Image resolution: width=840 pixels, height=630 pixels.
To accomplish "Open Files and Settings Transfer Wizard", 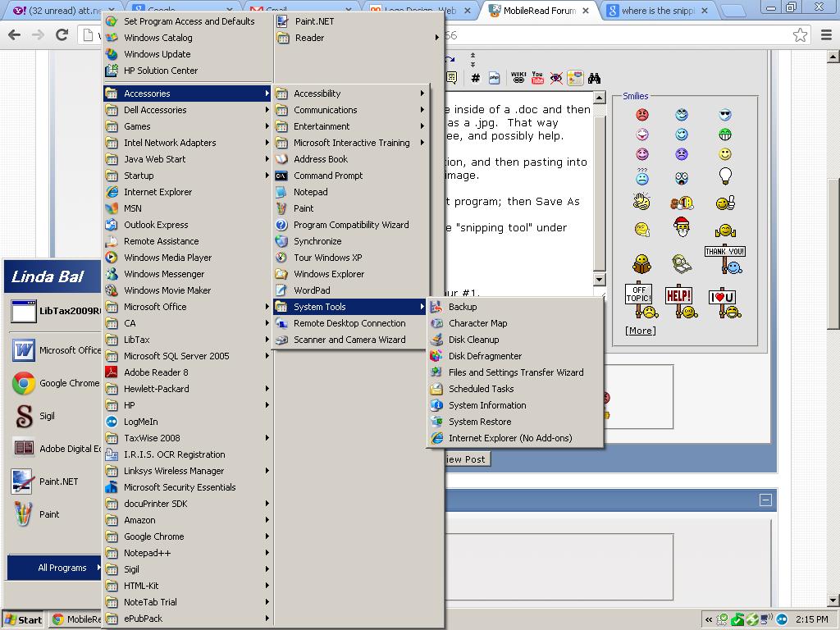I will pos(515,372).
